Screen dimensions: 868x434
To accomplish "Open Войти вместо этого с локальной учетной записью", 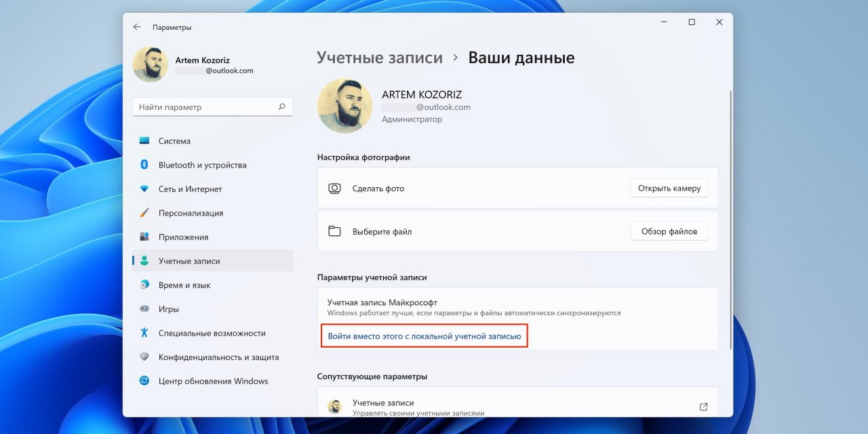I will (x=424, y=335).
